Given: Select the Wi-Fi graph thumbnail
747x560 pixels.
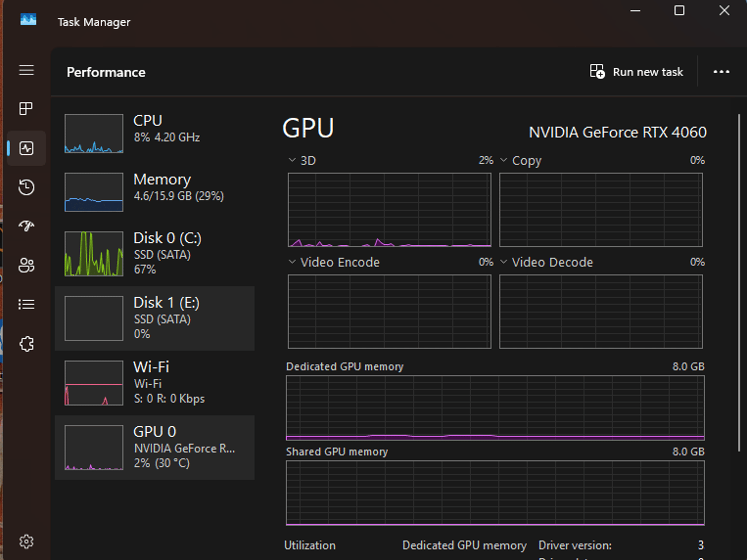Looking at the screenshot, I should (x=94, y=383).
